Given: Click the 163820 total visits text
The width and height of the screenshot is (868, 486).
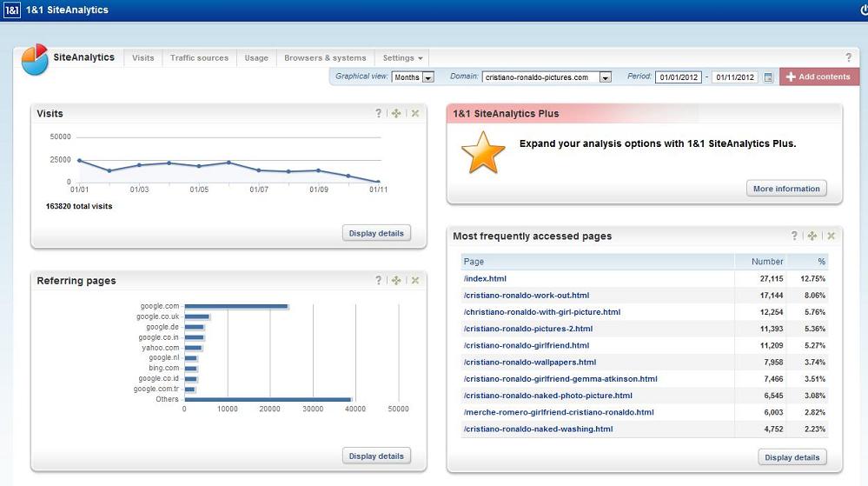Looking at the screenshot, I should 79,206.
